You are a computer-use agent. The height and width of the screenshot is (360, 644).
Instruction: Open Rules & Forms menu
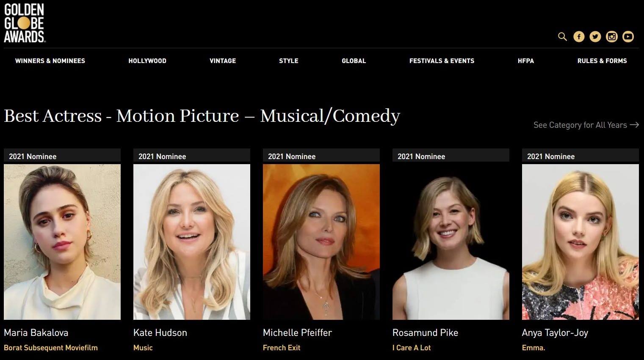click(602, 61)
